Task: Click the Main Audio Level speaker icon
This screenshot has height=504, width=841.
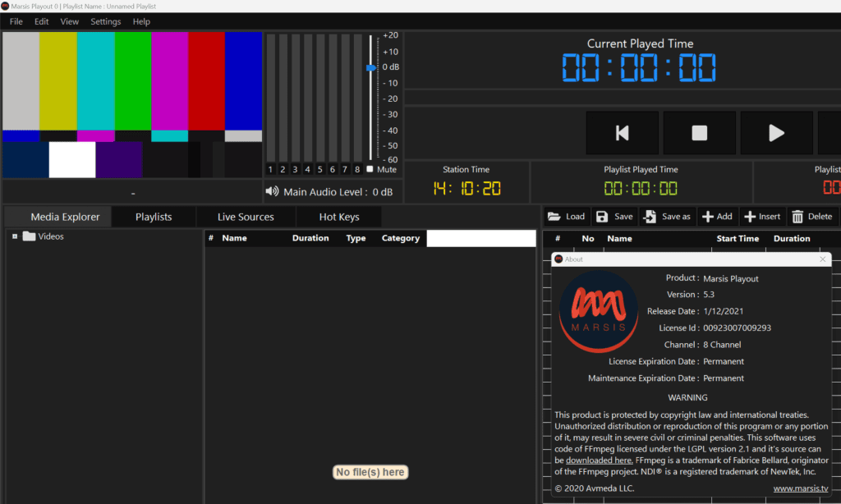Action: pyautogui.click(x=272, y=192)
